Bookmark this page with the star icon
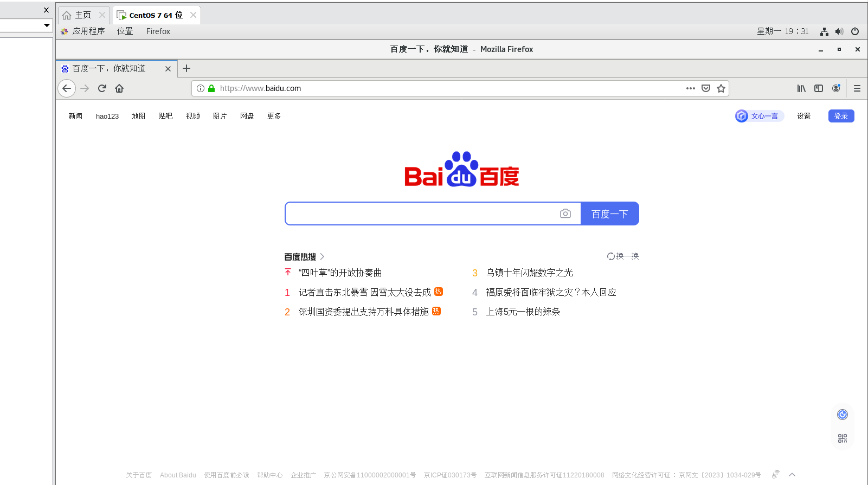 (721, 88)
